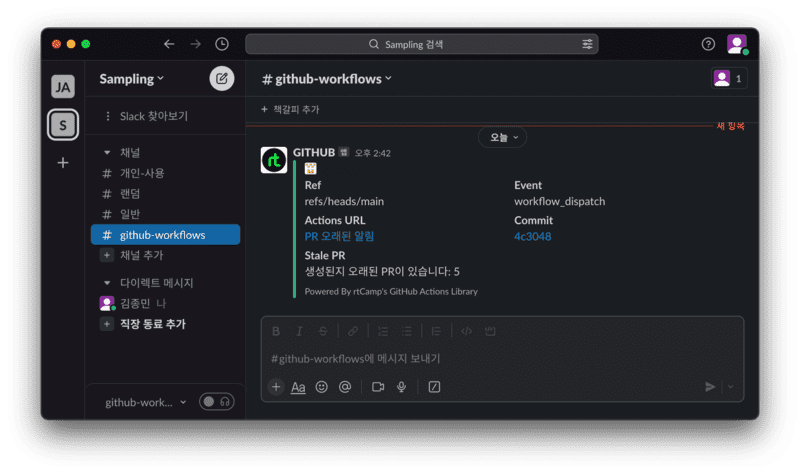Collapse the 채널 section in the sidebar
The image size is (800, 474).
click(108, 153)
